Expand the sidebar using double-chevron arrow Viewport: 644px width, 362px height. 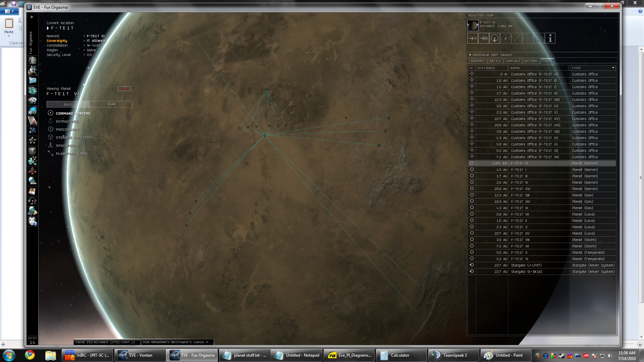tap(32, 17)
